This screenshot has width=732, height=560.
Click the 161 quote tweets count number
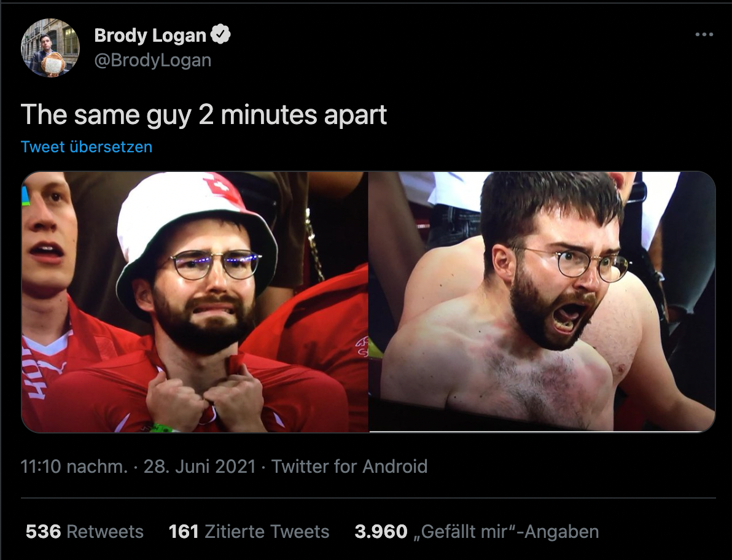coord(184,532)
